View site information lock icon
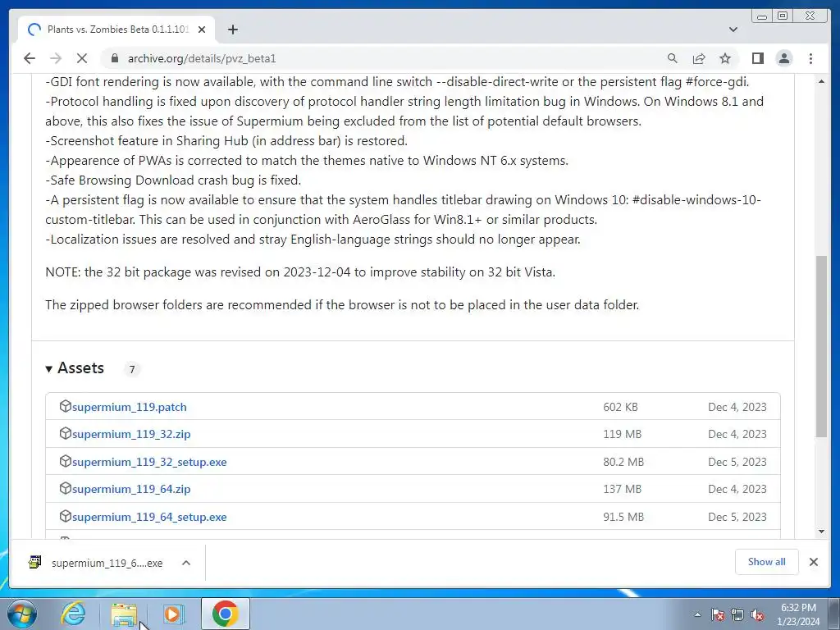The width and height of the screenshot is (840, 630). point(114,58)
